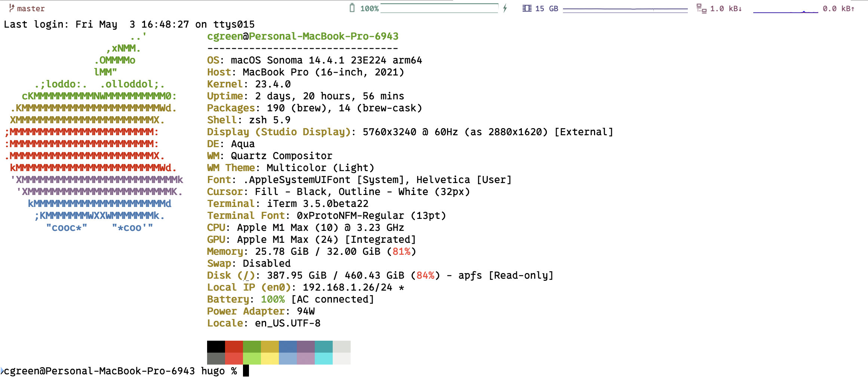Image resolution: width=868 pixels, height=387 pixels.
Task: Select the red color swatch in top row
Action: tap(234, 347)
